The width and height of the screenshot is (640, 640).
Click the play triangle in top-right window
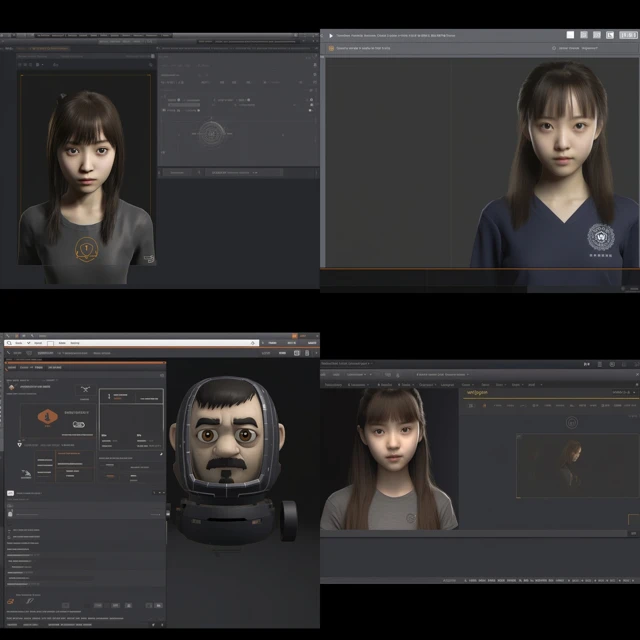(331, 36)
